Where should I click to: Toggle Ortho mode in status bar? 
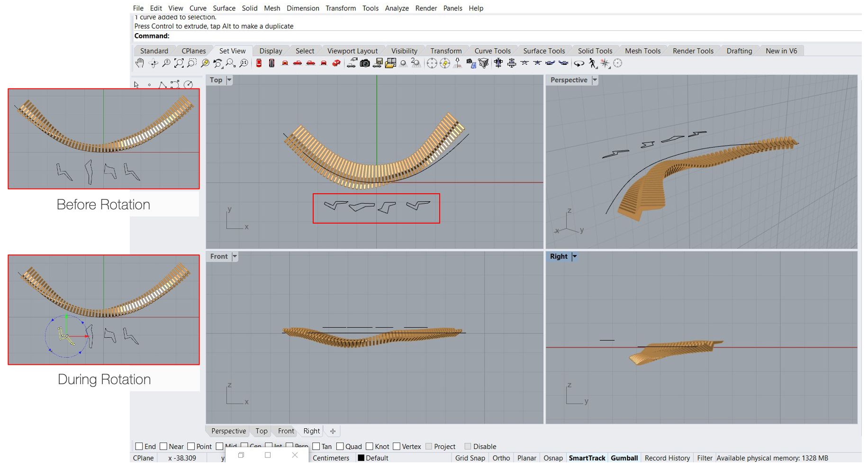tap(501, 458)
